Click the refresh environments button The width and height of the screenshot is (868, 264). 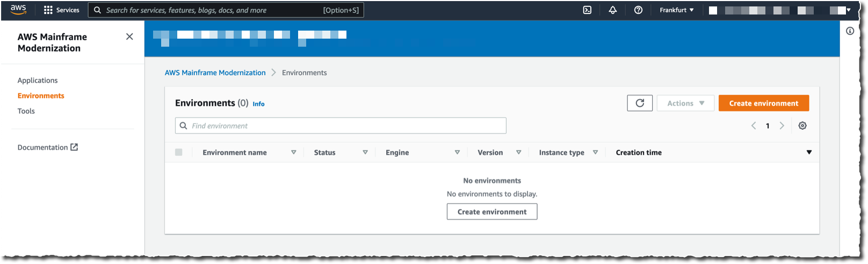[x=640, y=103]
